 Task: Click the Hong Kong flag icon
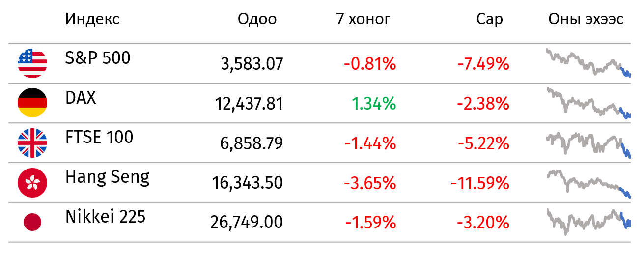click(32, 183)
